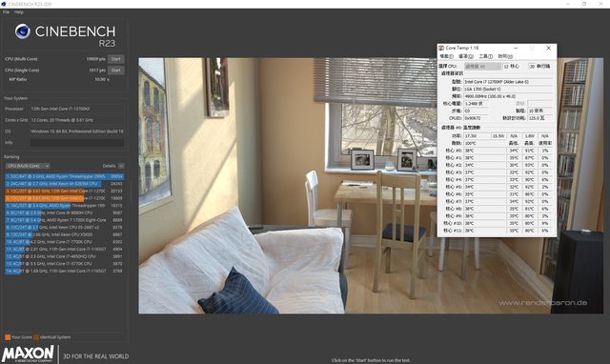This screenshot has height=364, width=610.
Task: Select the AMD Ryzen Threadripper 2990 ranking entry
Action: tap(64, 176)
